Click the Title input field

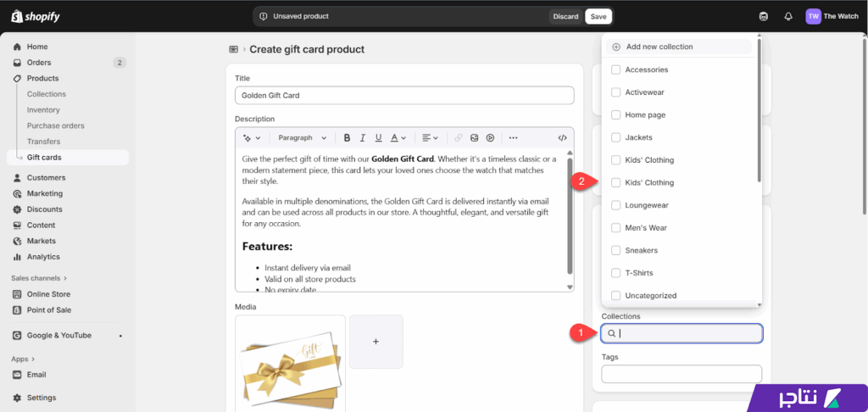[404, 95]
